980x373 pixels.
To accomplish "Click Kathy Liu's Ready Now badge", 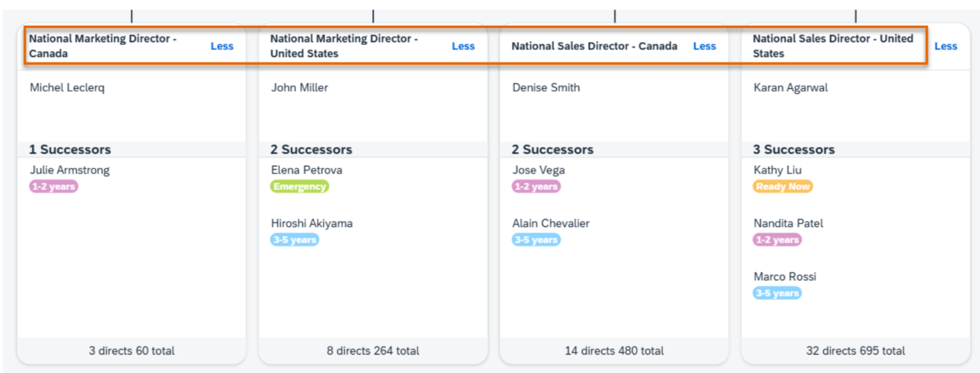I will click(x=782, y=186).
